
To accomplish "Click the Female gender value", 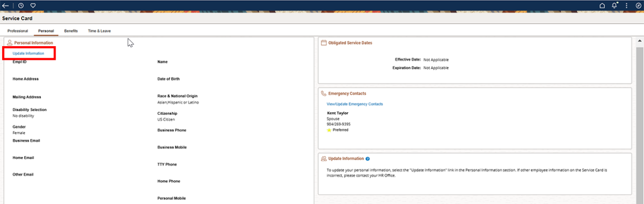I will [x=19, y=133].
